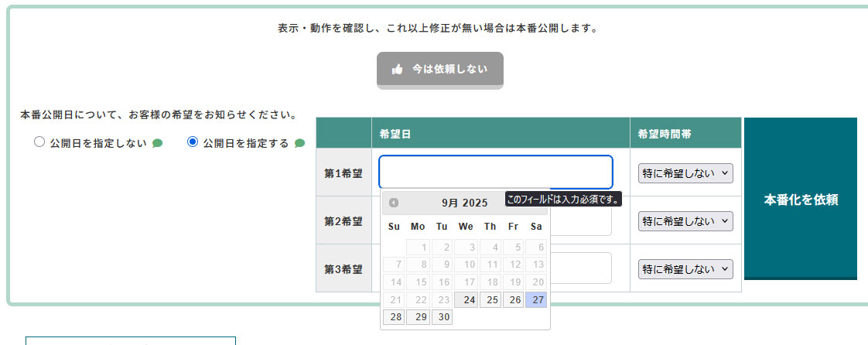Pick highlighted date 27 in calendar
The width and height of the screenshot is (868, 345).
(x=536, y=300)
